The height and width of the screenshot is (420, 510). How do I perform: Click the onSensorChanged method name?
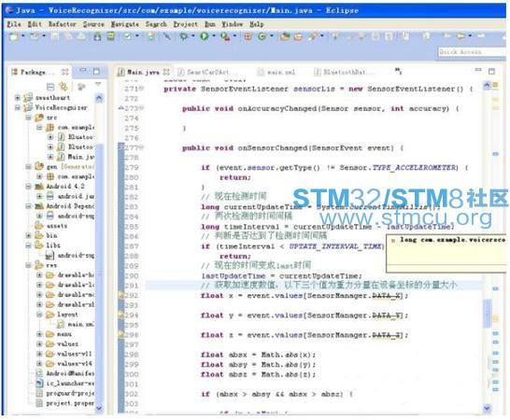(x=272, y=147)
